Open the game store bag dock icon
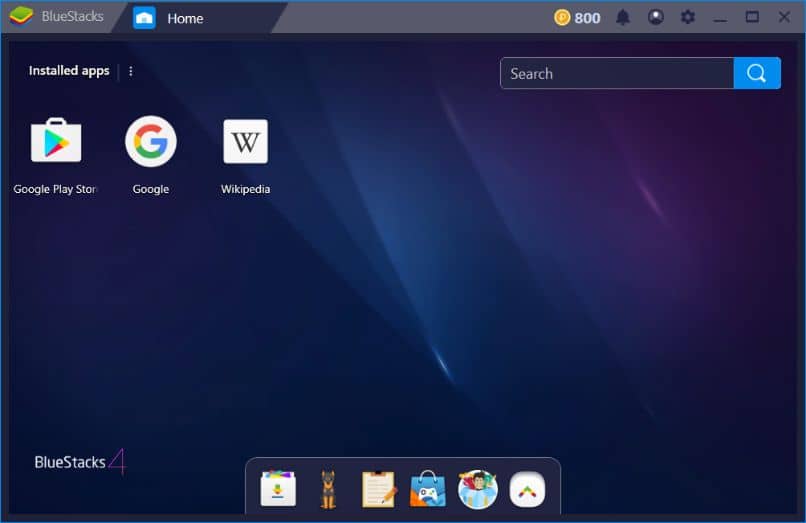This screenshot has height=523, width=806. [x=428, y=489]
